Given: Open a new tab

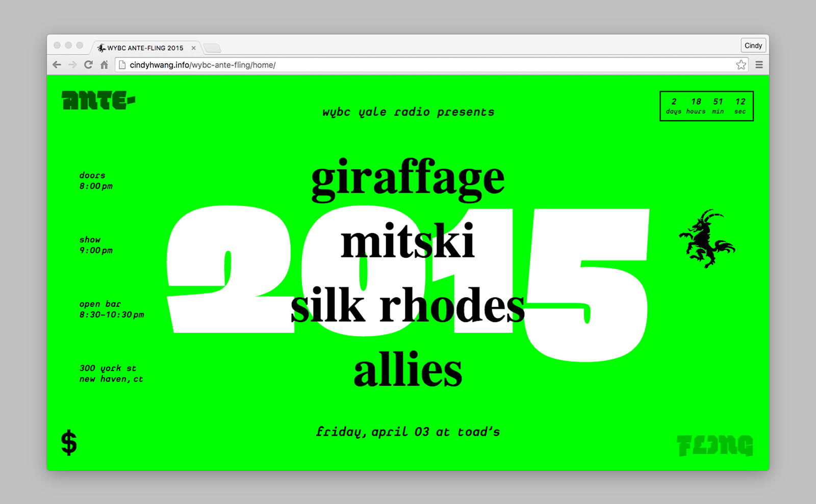Looking at the screenshot, I should 212,48.
